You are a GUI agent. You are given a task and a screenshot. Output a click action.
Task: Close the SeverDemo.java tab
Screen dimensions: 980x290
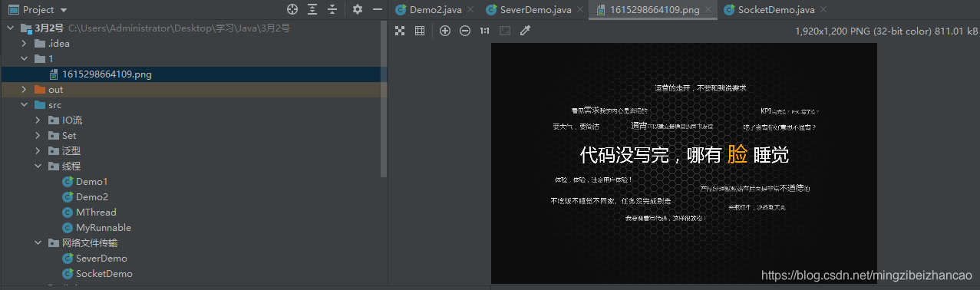[581, 10]
